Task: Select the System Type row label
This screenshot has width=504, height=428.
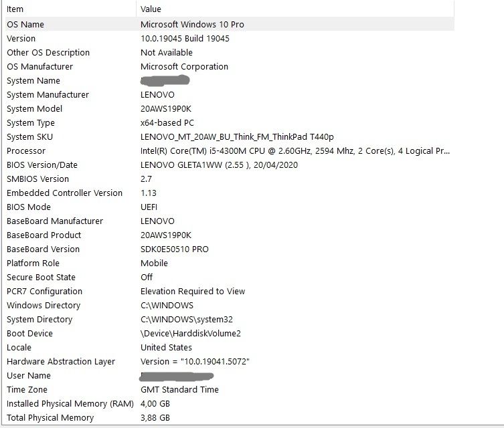Action: coord(31,123)
